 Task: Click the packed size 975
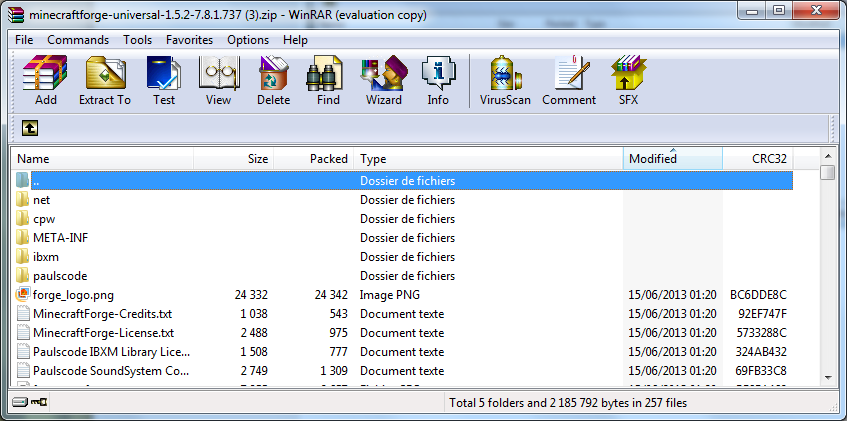coord(338,333)
